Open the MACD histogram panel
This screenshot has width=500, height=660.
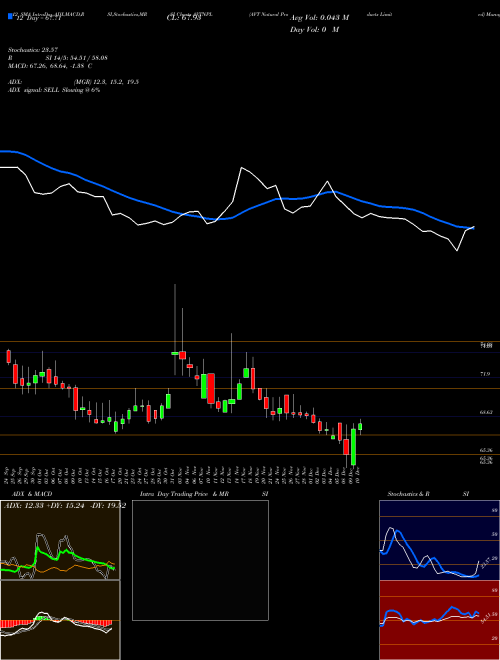[x=60, y=620]
